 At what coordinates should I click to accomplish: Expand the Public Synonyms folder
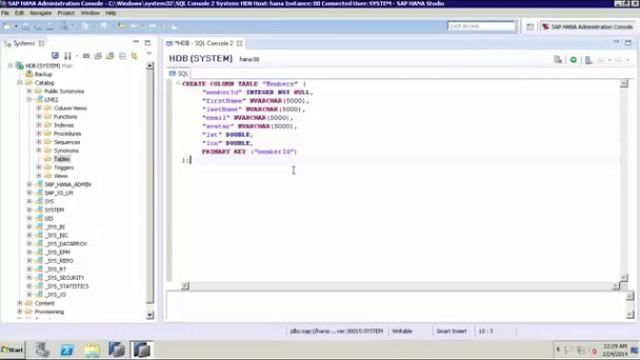pos(29,91)
